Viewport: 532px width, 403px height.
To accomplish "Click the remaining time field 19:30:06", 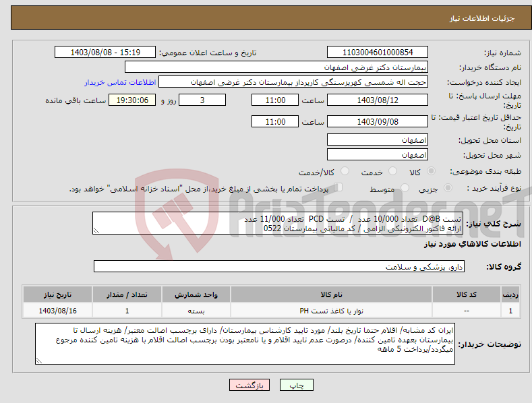I will click(132, 100).
